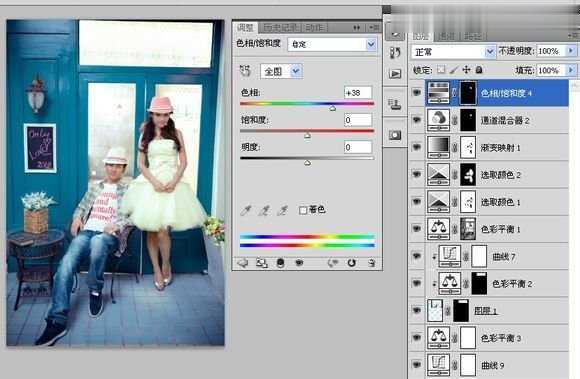580x379 pixels.
Task: Open the collapsed Actions play icon
Action: [x=395, y=74]
